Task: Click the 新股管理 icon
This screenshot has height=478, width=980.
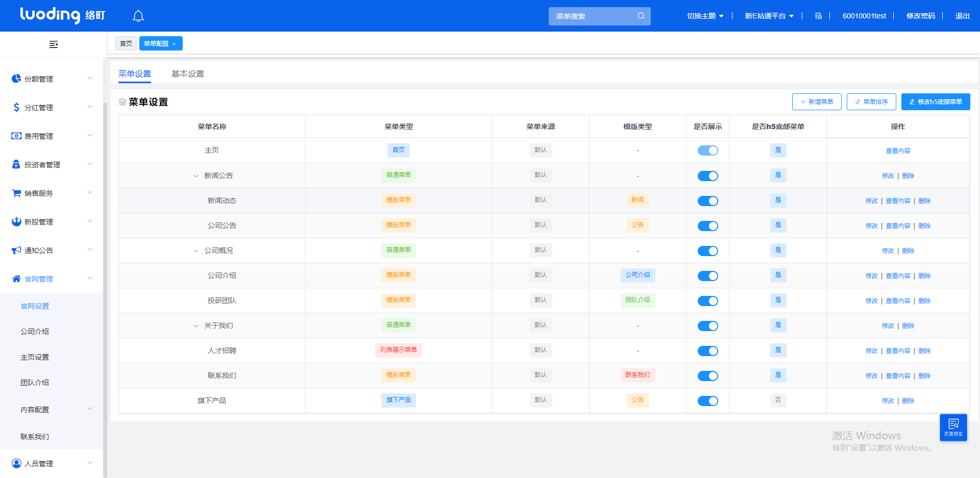Action: (x=16, y=221)
